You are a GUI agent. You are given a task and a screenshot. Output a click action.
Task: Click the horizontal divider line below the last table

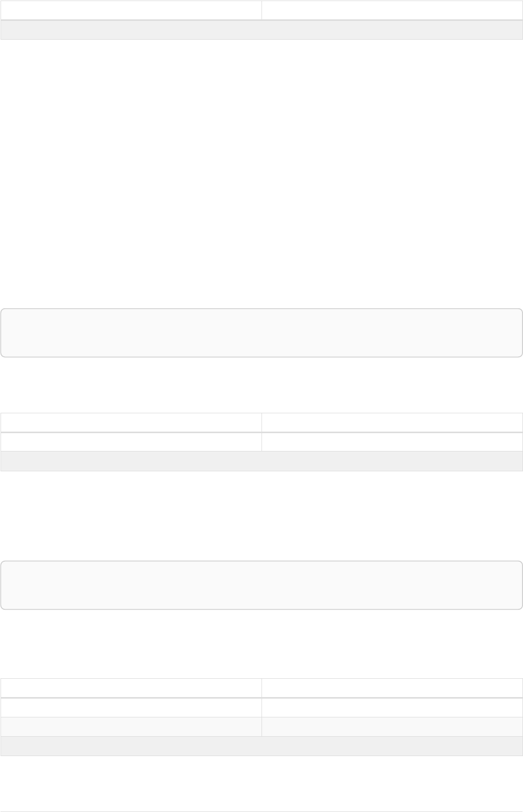click(x=261, y=797)
